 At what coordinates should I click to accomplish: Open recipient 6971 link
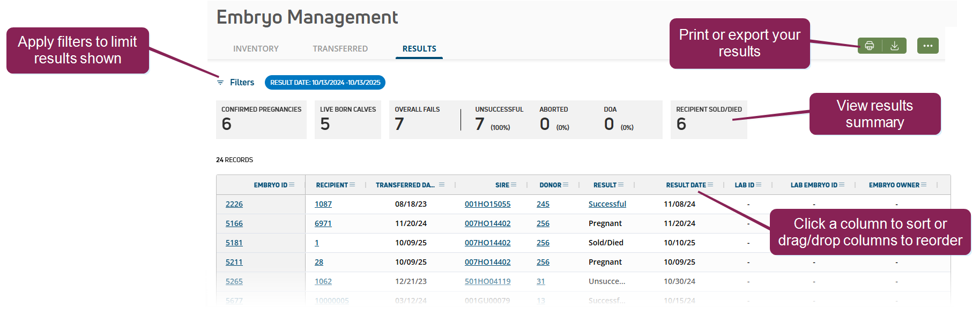click(x=323, y=223)
